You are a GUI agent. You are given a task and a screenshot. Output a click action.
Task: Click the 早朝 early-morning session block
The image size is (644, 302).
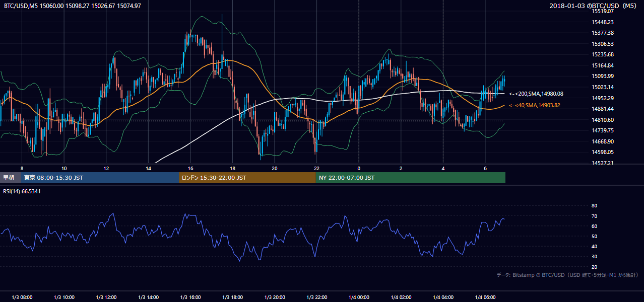[x=10, y=178]
